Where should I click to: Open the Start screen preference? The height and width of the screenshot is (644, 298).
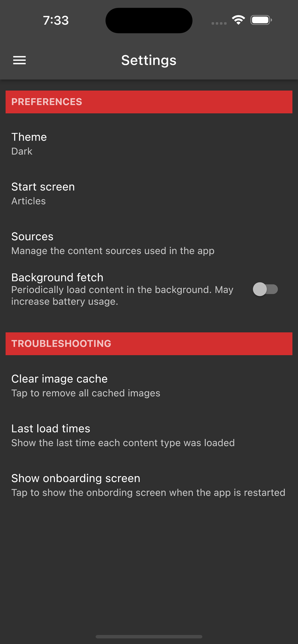click(149, 194)
